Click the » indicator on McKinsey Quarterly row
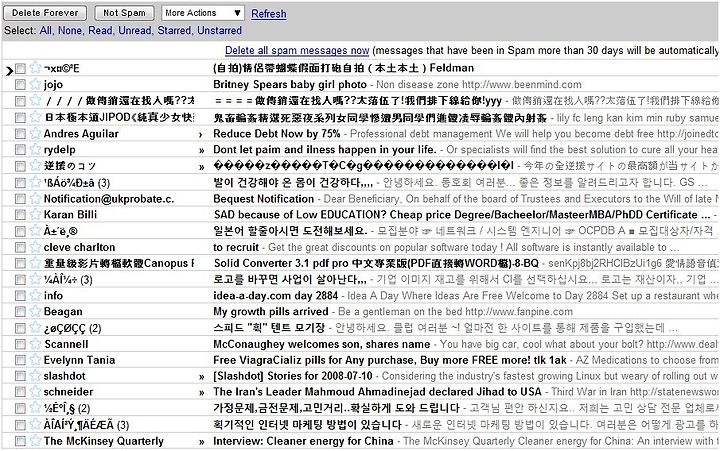Viewport: 720px width, 451px height. (201, 442)
